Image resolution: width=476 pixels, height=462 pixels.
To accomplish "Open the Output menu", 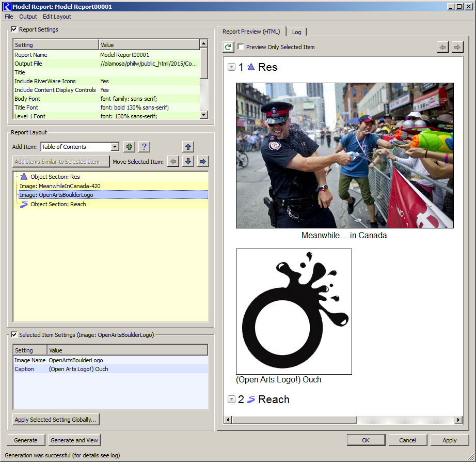I will (x=28, y=17).
